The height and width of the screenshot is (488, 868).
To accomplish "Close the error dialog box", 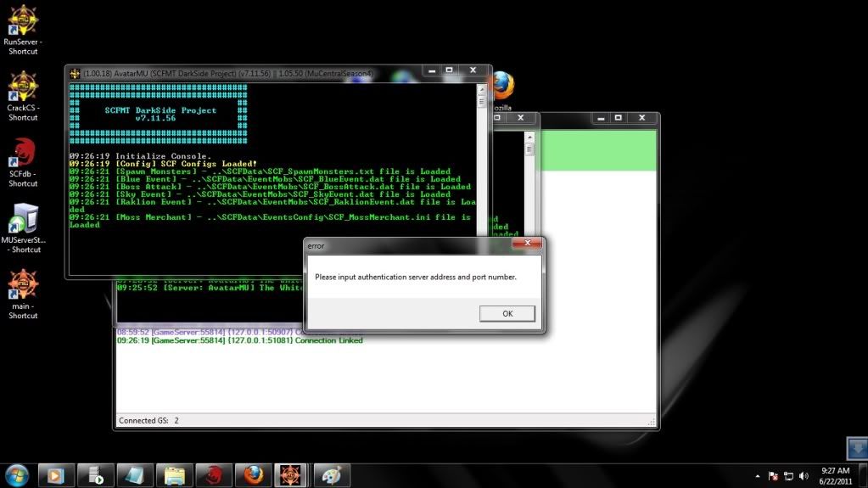I will (x=526, y=245).
